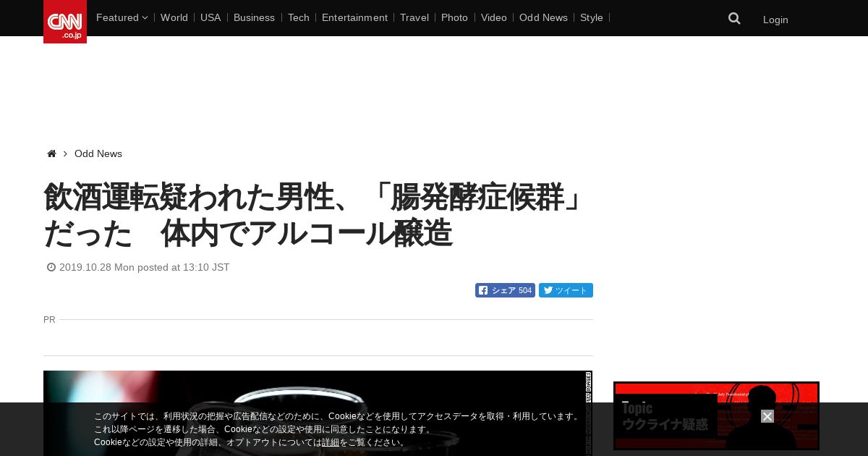Open the Style section

click(x=592, y=17)
